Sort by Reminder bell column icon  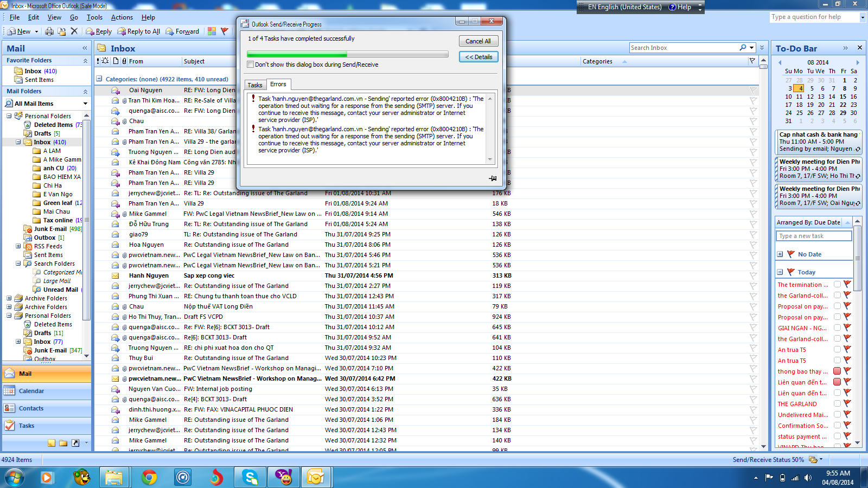105,61
